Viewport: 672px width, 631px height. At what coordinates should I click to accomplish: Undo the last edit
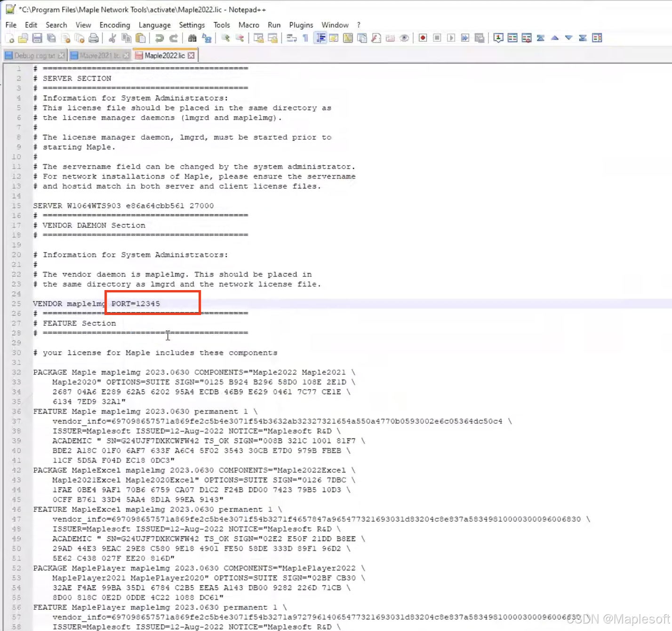tap(160, 38)
